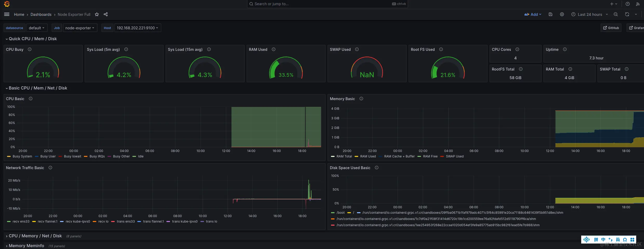Go to Home breadcrumb
This screenshot has height=249, width=644.
coord(19,15)
